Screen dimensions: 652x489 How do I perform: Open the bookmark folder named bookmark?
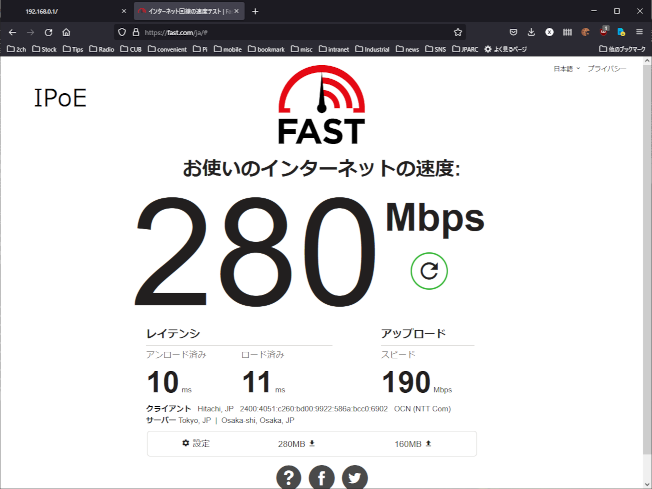(266, 49)
